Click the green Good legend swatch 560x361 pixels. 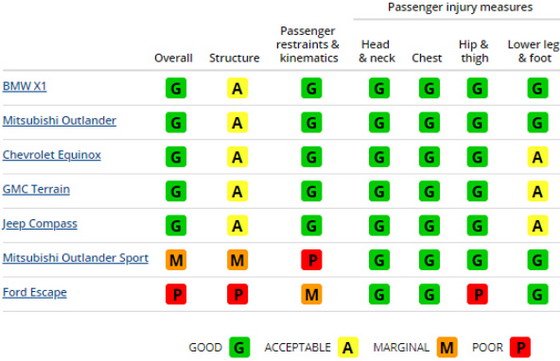click(240, 347)
